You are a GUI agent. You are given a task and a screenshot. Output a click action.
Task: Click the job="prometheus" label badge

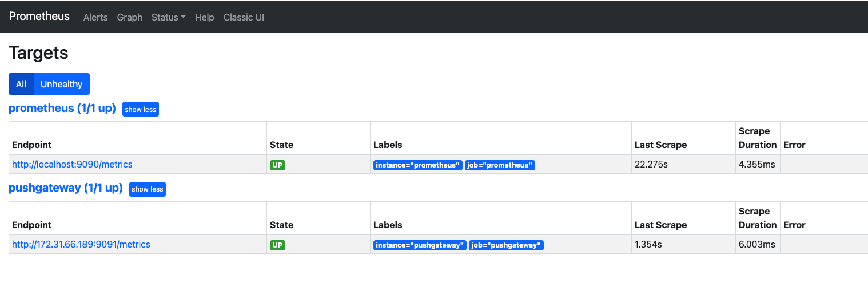click(500, 165)
